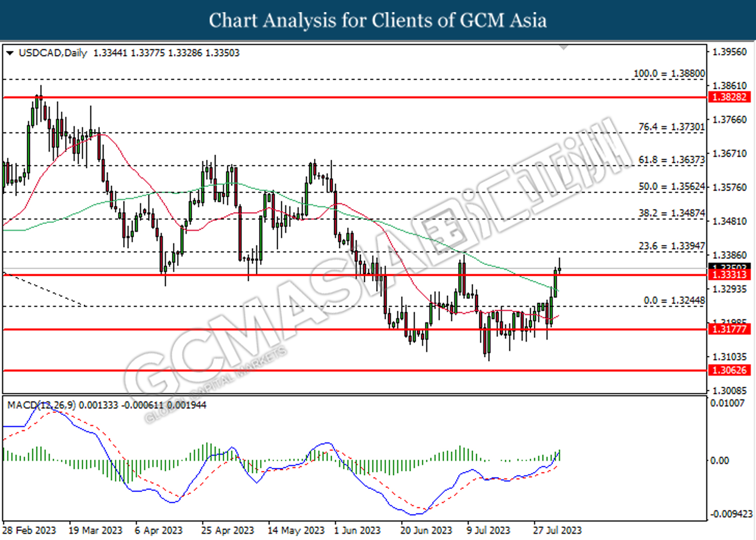This screenshot has height=540, width=756.
Task: Select price axis value 1.37660
Action: pyautogui.click(x=729, y=119)
